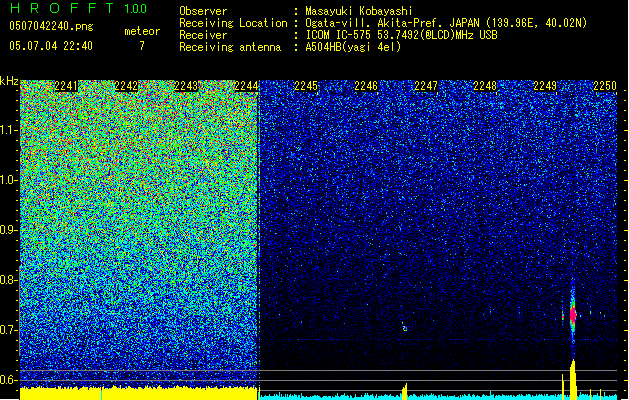Click the 'Receiving antenna' label

click(x=230, y=47)
